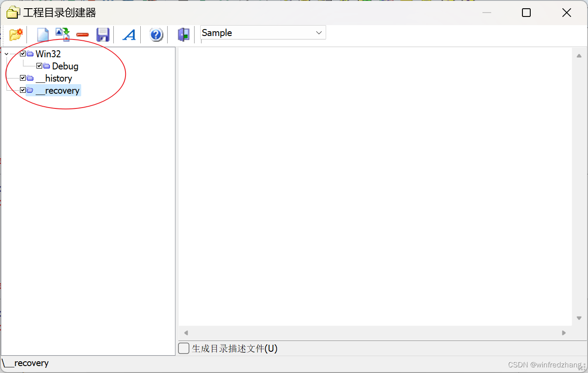
Task: Open help with the question mark icon
Action: [x=156, y=34]
